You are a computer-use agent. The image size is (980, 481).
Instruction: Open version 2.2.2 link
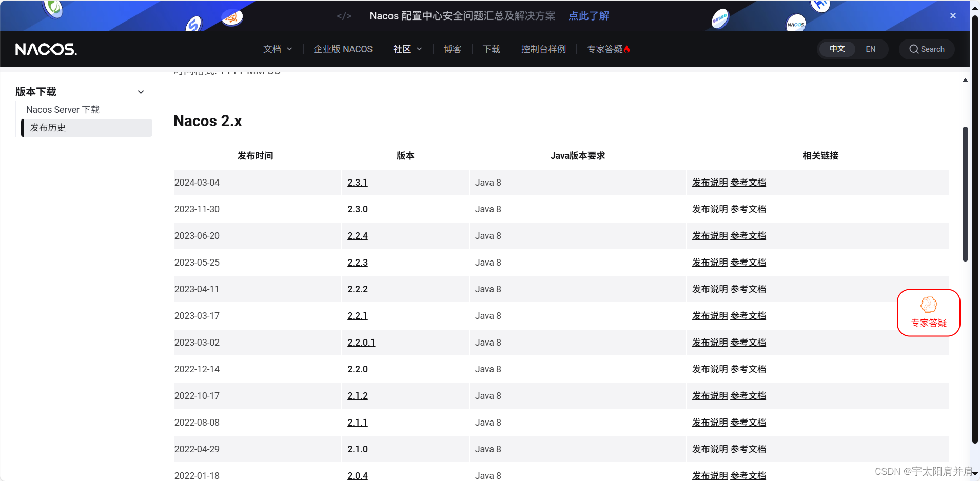point(357,289)
